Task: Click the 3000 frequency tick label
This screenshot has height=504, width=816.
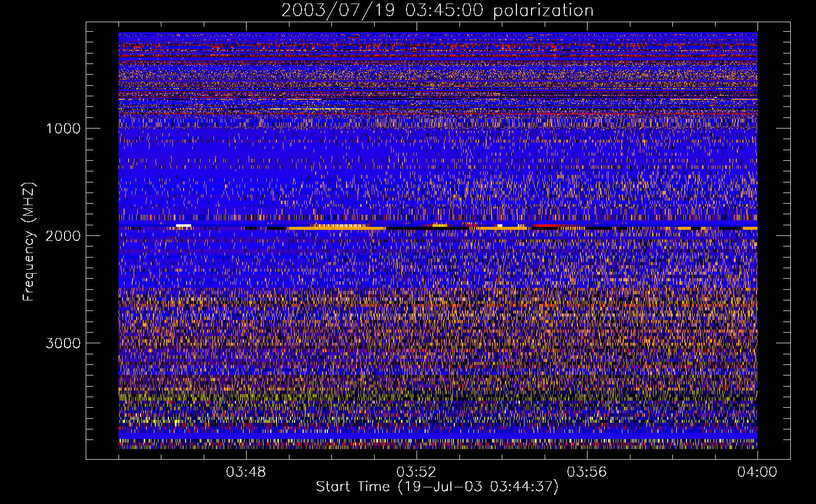Action: [63, 343]
